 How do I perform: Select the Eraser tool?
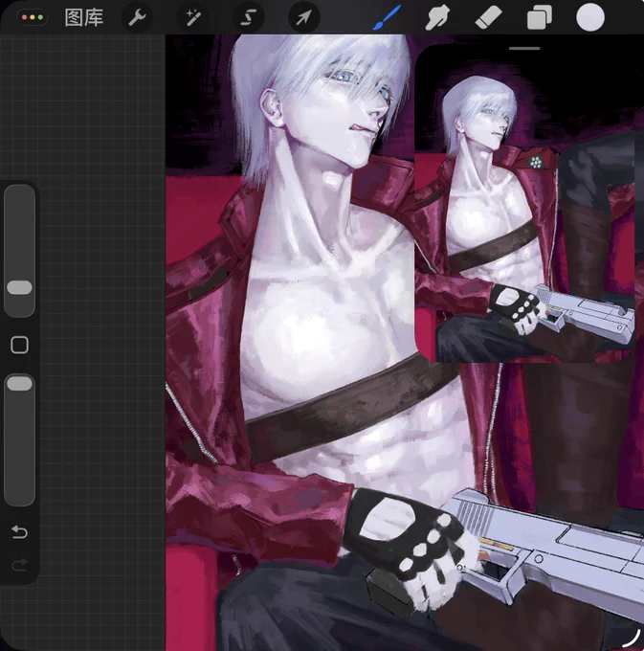(488, 19)
